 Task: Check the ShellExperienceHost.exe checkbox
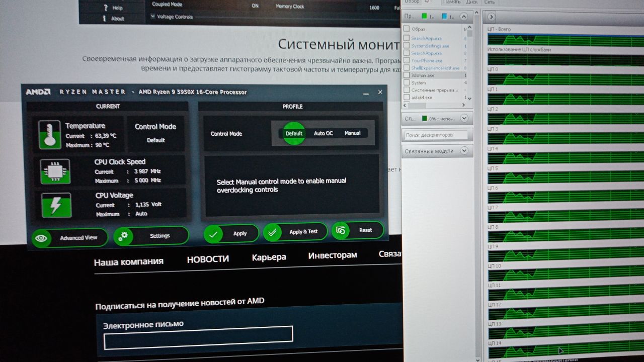tap(407, 68)
